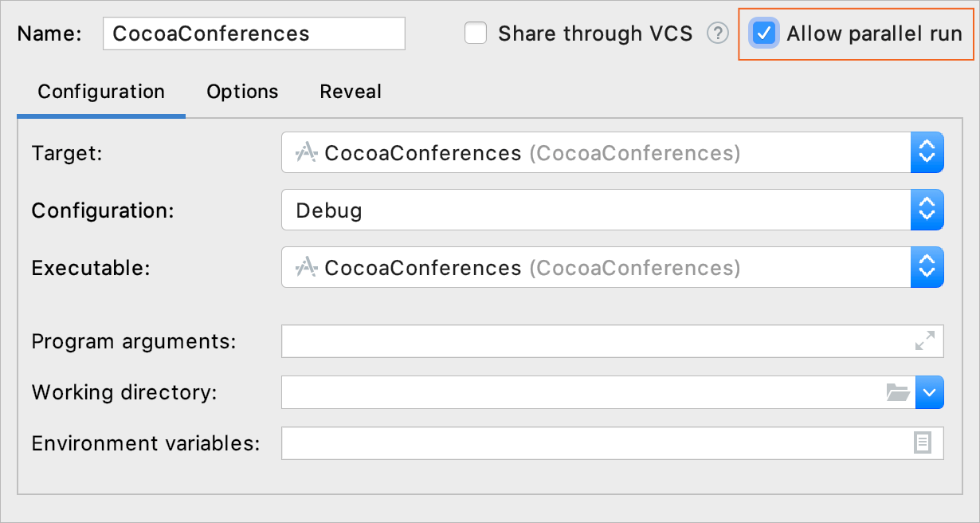Viewport: 980px width, 523px height.
Task: Click the Allow parallel run label
Action: pos(874,33)
